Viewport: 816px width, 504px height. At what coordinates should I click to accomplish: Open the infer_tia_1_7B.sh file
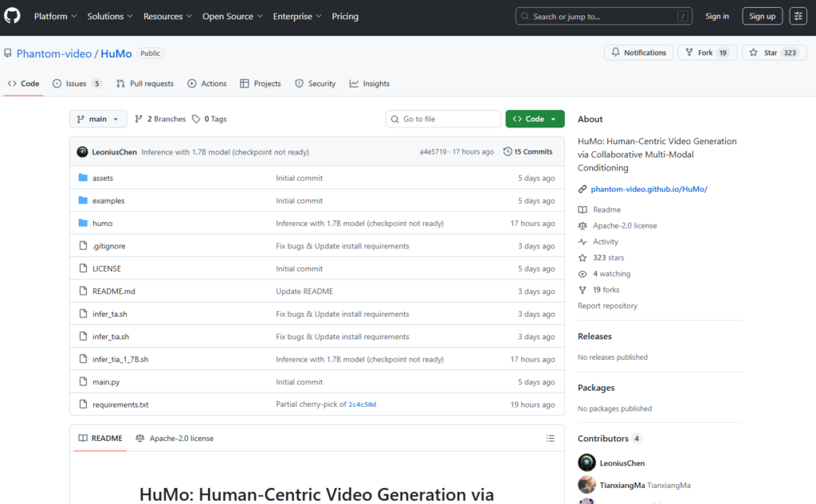(120, 359)
